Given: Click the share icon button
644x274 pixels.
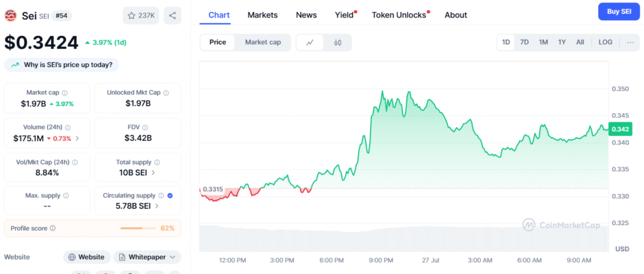Looking at the screenshot, I should pos(172,16).
